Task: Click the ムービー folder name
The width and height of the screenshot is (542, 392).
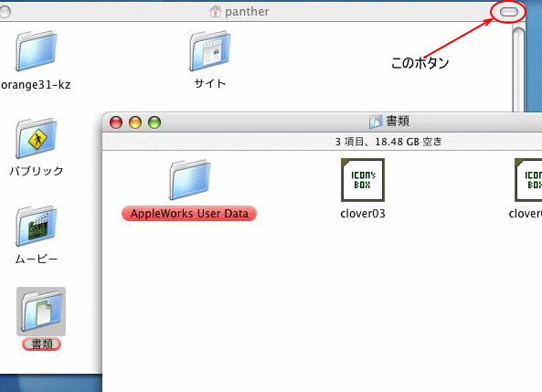Action: [37, 259]
